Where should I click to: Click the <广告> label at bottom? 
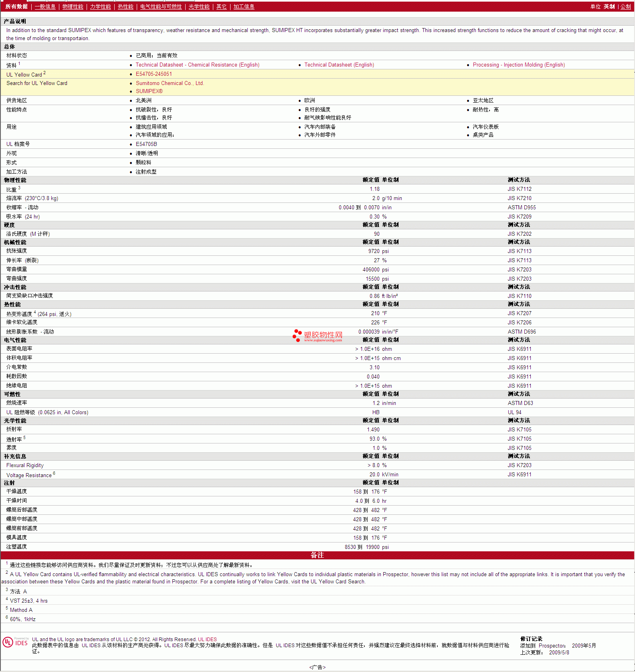pos(317,667)
